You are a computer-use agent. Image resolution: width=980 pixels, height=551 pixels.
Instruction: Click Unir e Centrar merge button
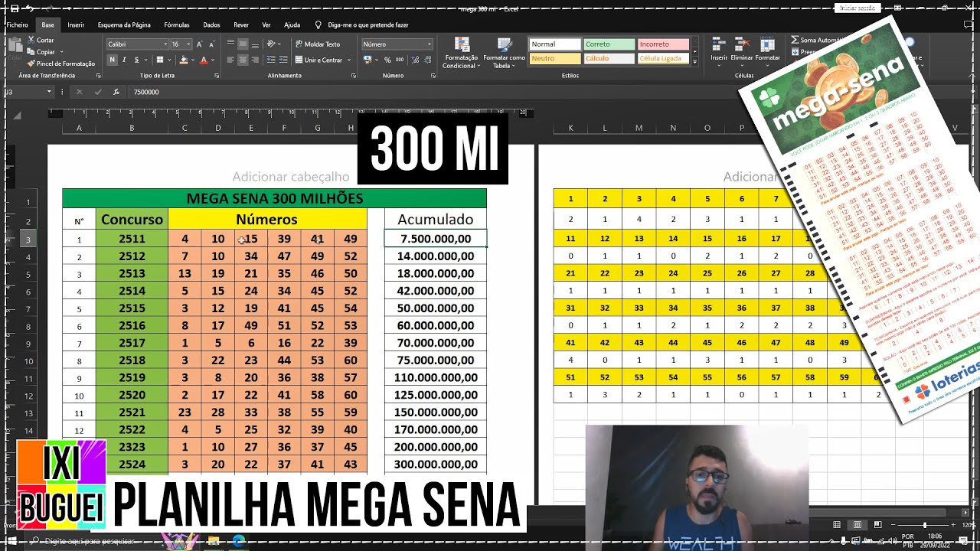click(318, 60)
